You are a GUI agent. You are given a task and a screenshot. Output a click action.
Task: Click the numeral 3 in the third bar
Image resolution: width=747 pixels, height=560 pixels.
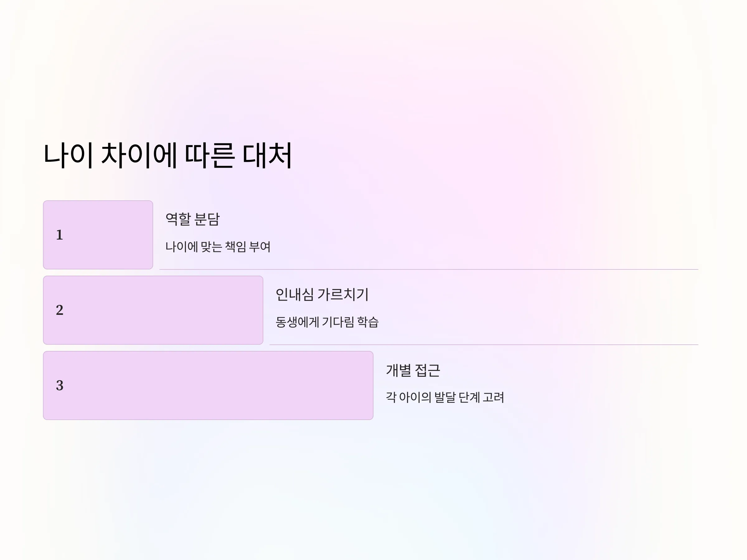point(59,385)
